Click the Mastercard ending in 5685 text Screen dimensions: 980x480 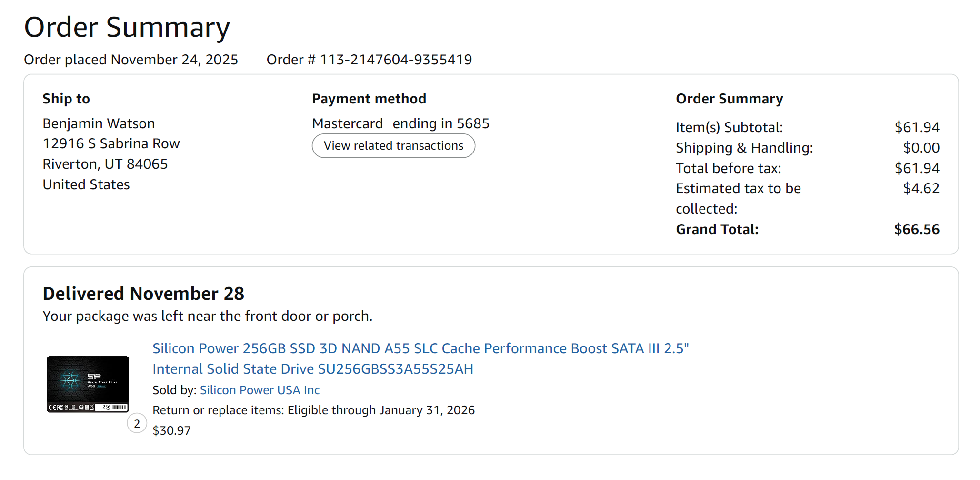[400, 123]
